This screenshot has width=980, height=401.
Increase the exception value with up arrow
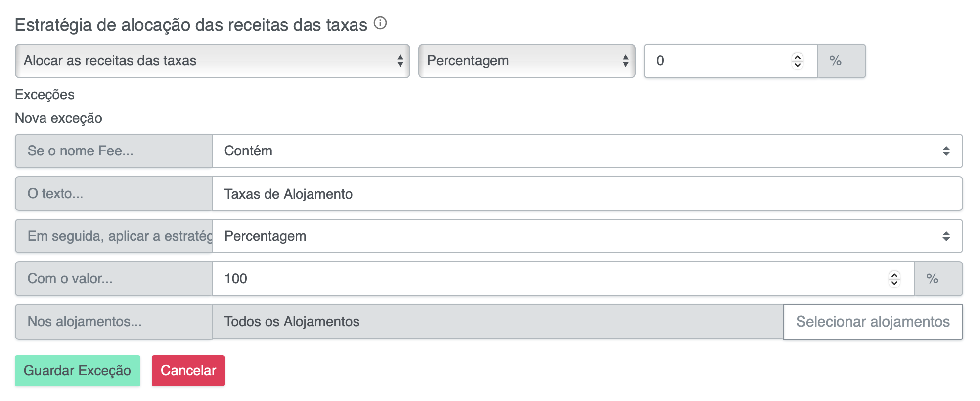tap(894, 275)
